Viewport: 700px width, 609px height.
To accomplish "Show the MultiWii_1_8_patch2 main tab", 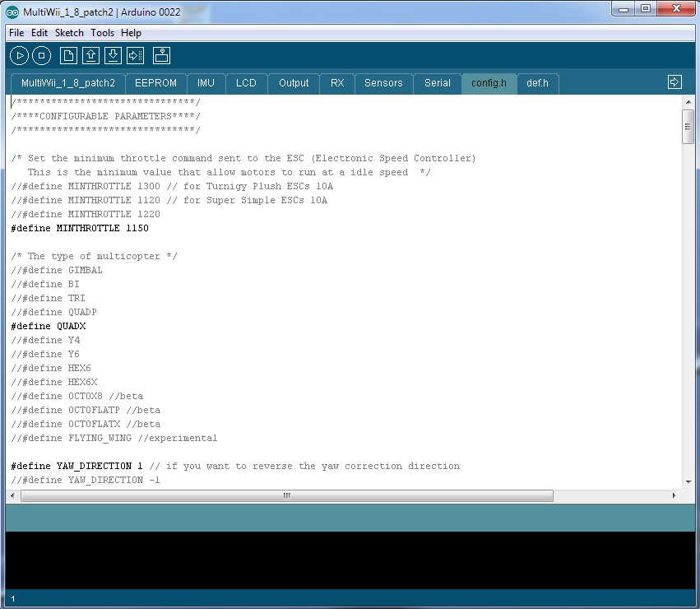I will coord(68,83).
